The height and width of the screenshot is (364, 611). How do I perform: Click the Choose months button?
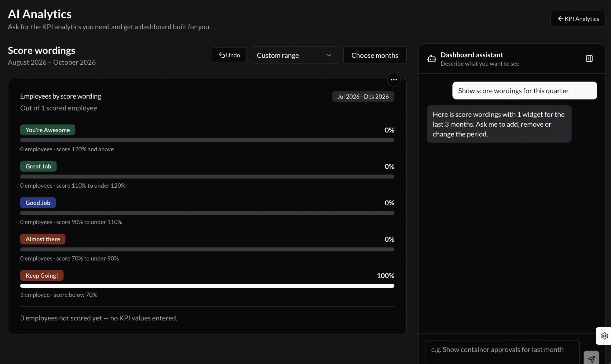click(375, 55)
